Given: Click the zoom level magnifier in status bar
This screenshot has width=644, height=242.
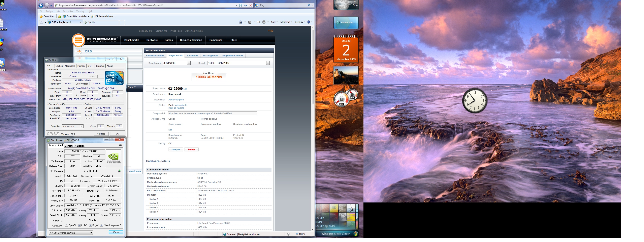Looking at the screenshot, I should 297,234.
